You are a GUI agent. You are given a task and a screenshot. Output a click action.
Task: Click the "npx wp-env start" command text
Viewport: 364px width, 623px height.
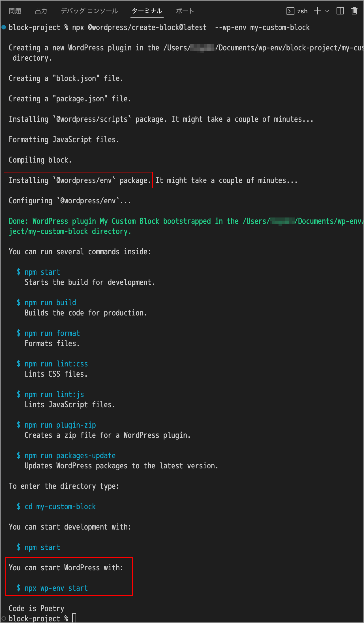click(x=56, y=588)
